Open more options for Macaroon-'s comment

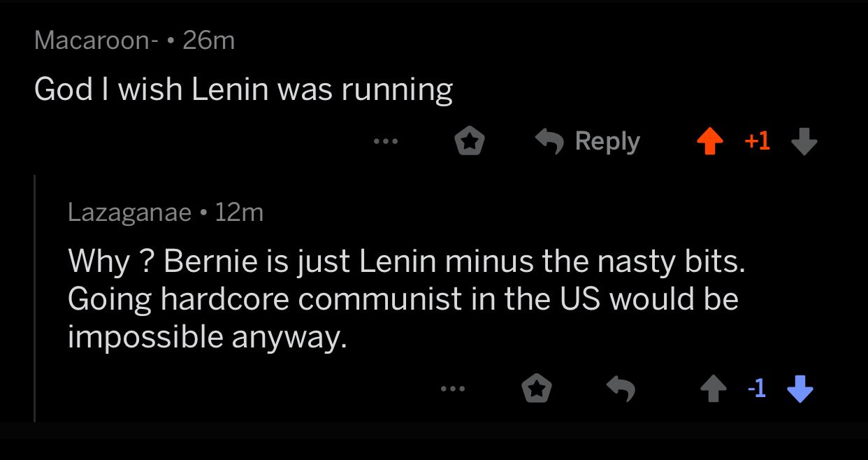(x=386, y=142)
